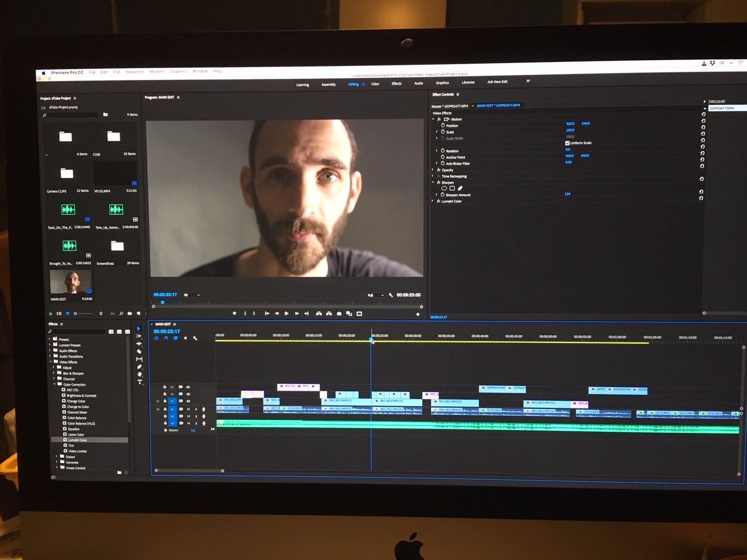Open the Sequence menu

tap(134, 72)
